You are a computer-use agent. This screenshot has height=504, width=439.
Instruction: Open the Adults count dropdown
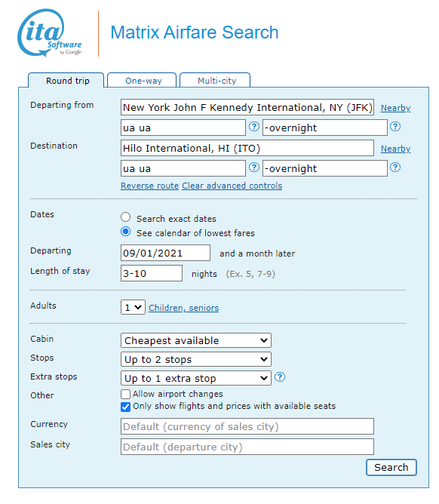pyautogui.click(x=133, y=308)
